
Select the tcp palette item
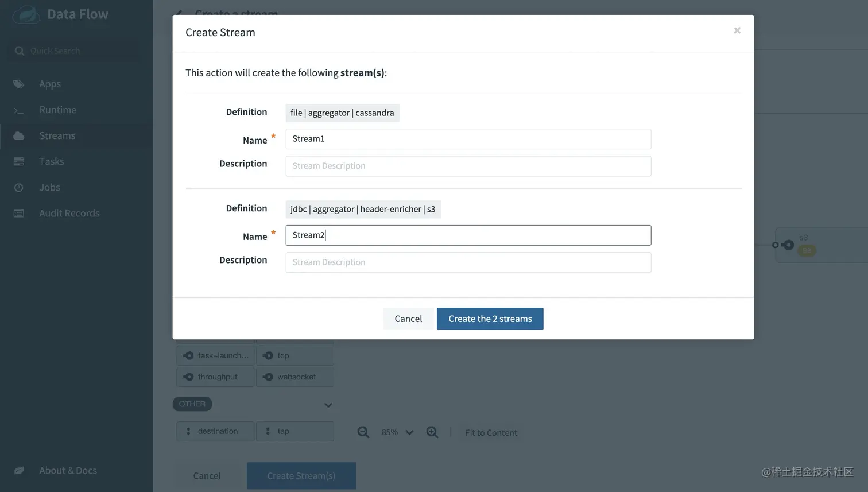coord(295,355)
